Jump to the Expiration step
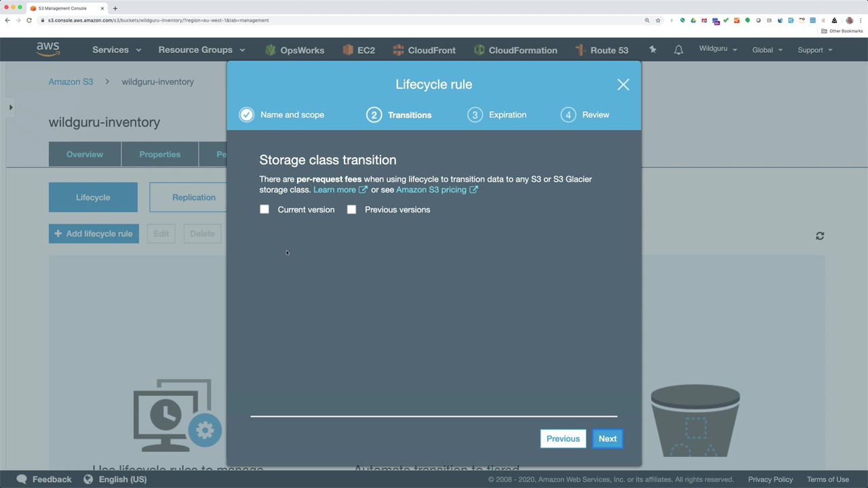The width and height of the screenshot is (868, 488). coord(497,115)
